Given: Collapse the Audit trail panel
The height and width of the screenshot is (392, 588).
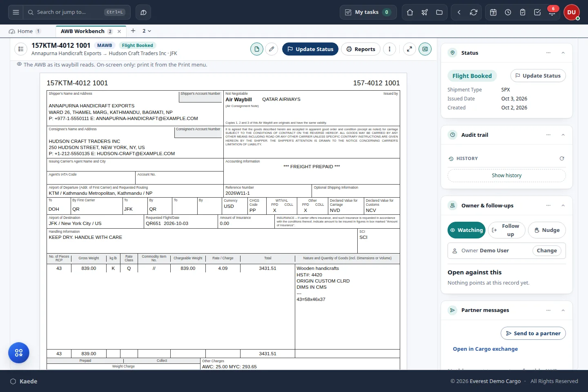Looking at the screenshot, I should click(x=563, y=135).
